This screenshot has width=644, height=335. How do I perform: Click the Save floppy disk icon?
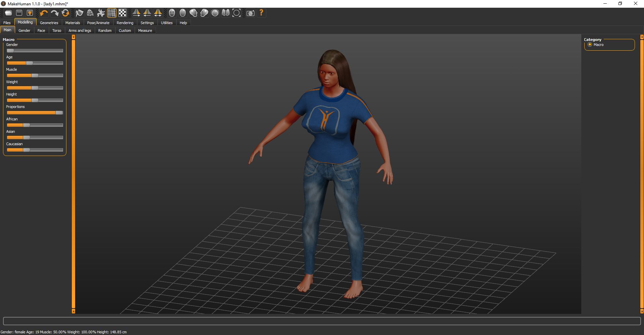pos(19,13)
